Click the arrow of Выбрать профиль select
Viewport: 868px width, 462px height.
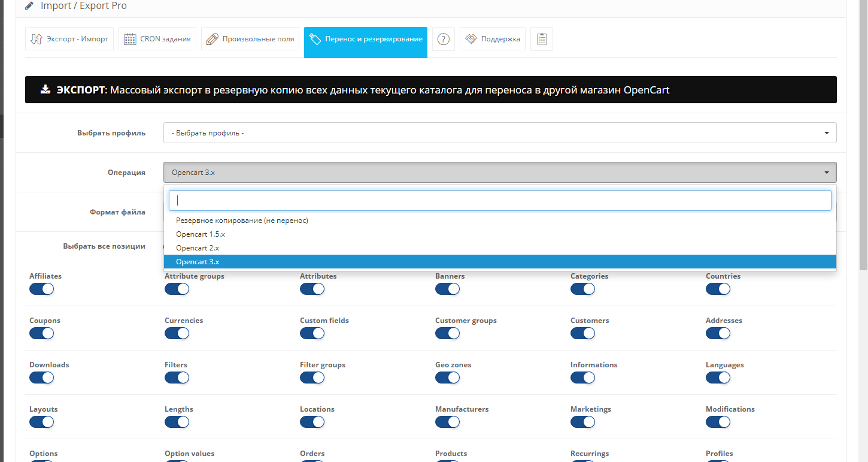click(827, 133)
